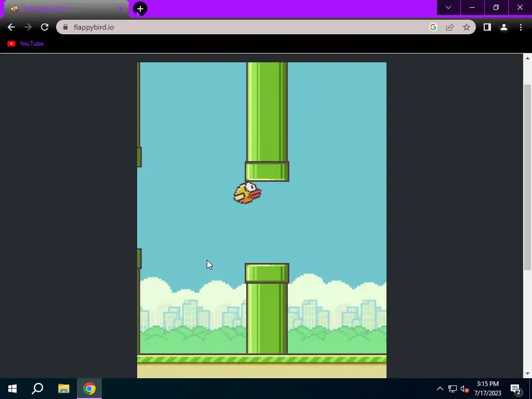Open the YouTube bookmark
The image size is (532, 399).
[25, 44]
